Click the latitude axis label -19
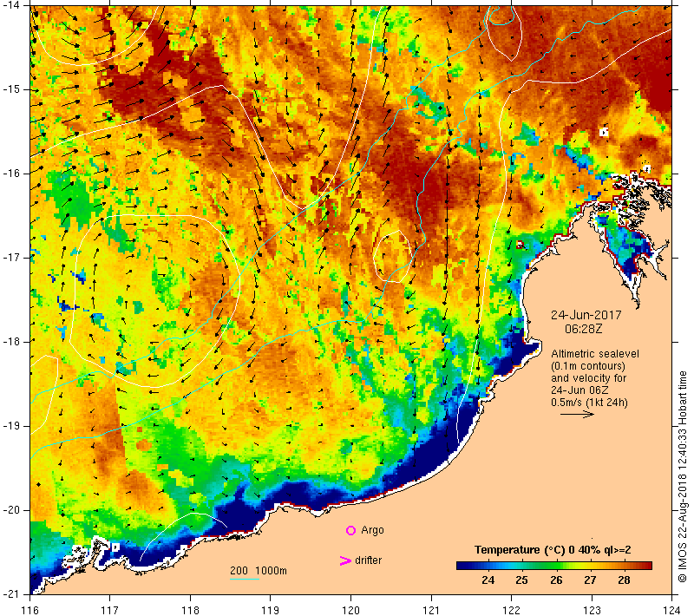694x616 pixels. coord(11,426)
